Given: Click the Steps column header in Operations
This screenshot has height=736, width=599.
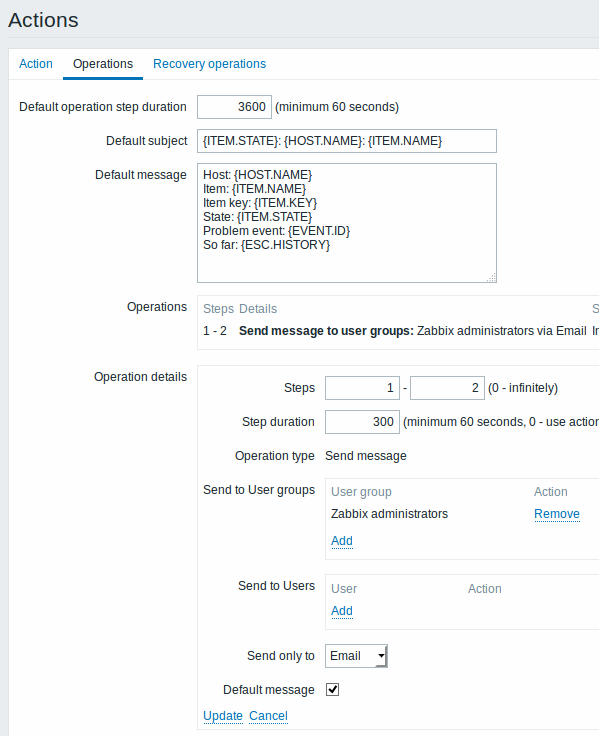Looking at the screenshot, I should [x=218, y=309].
